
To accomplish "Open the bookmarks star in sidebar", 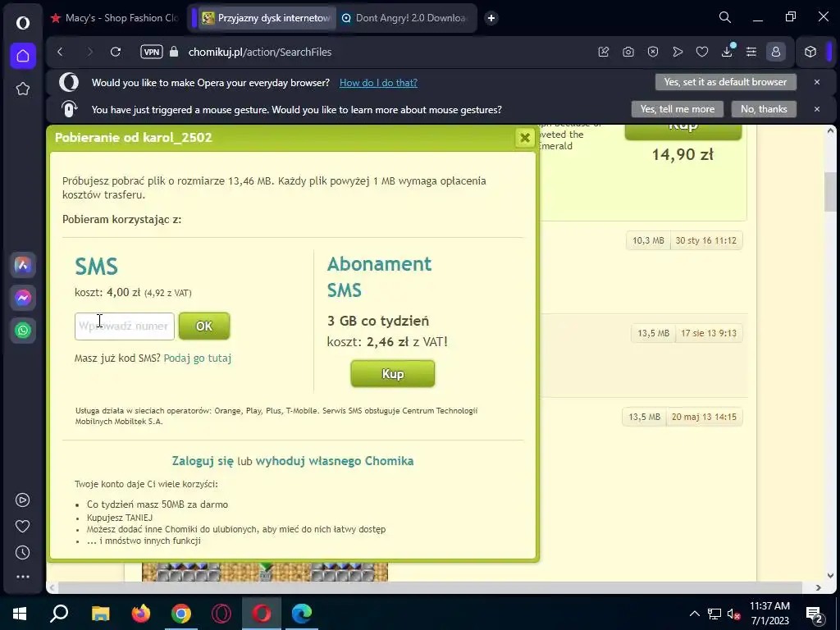I will coord(22,89).
